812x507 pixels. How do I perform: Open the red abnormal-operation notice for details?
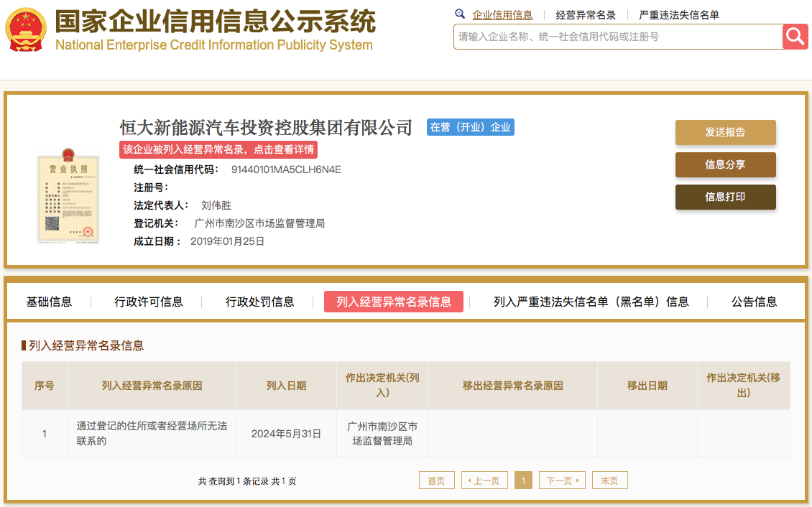(x=218, y=149)
